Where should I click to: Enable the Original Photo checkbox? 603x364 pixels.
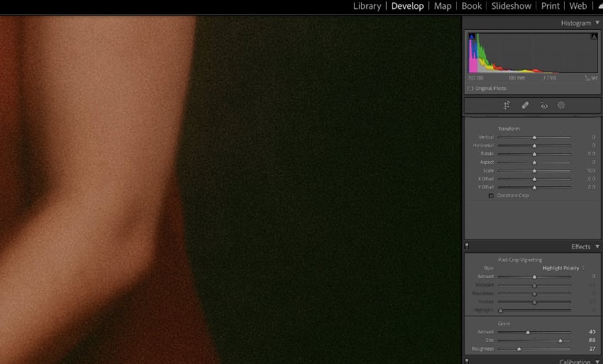coord(470,89)
